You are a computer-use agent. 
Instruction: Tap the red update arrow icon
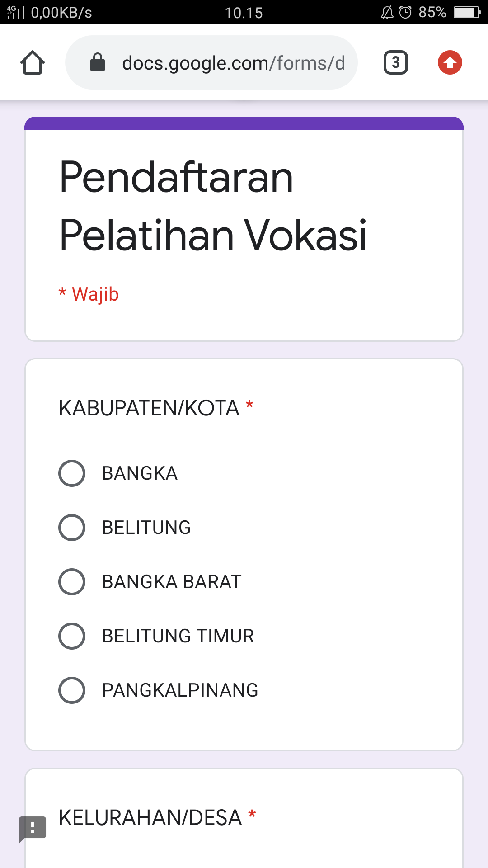pyautogui.click(x=450, y=62)
